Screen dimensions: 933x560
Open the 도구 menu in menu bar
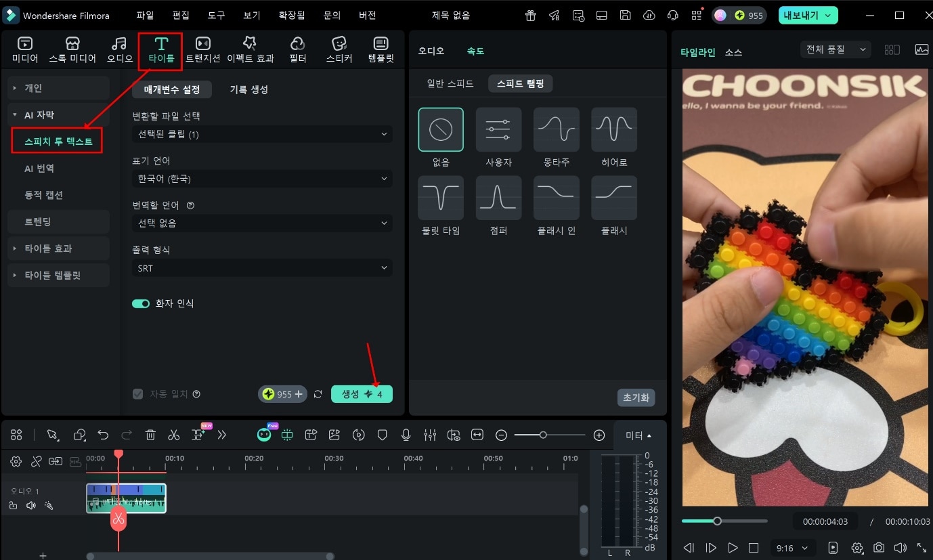coord(216,15)
